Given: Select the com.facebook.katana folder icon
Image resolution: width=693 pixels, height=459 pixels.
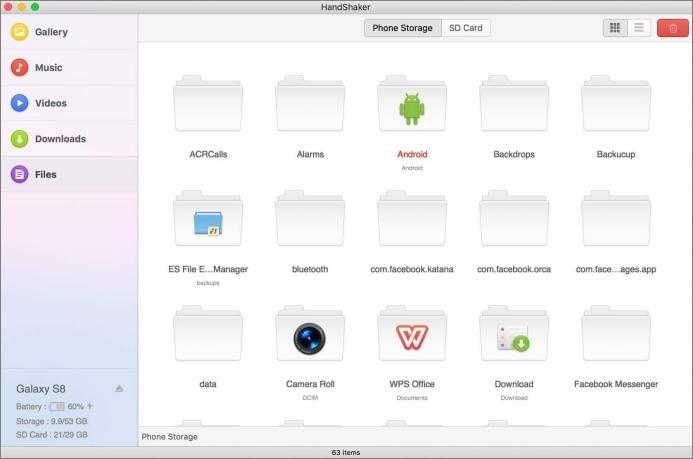Looking at the screenshot, I should click(412, 219).
